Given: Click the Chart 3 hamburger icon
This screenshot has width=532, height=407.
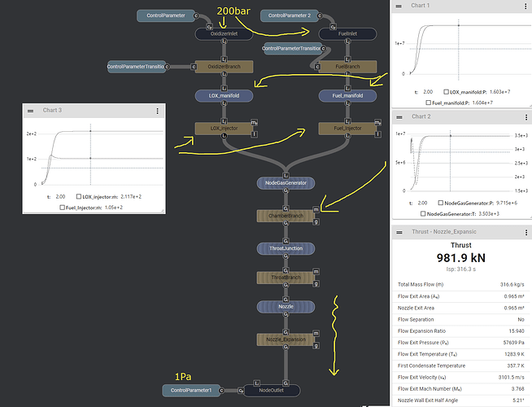Looking at the screenshot, I should pyautogui.click(x=31, y=110).
